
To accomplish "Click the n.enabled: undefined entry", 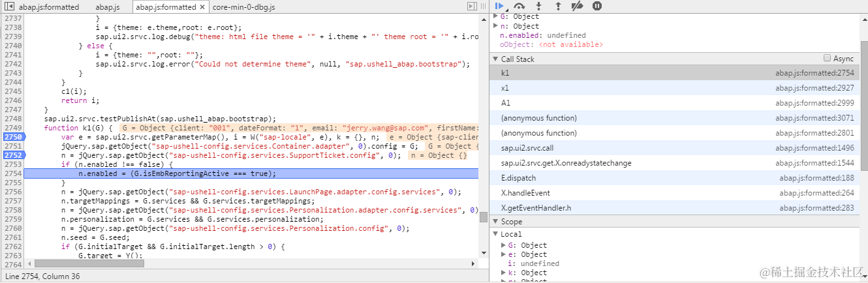I will click(x=542, y=35).
